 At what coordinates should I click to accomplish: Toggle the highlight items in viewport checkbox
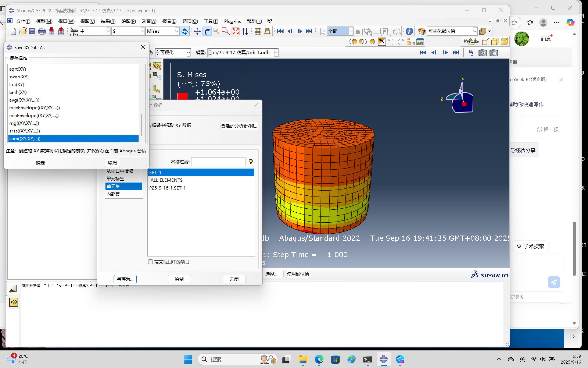(150, 262)
